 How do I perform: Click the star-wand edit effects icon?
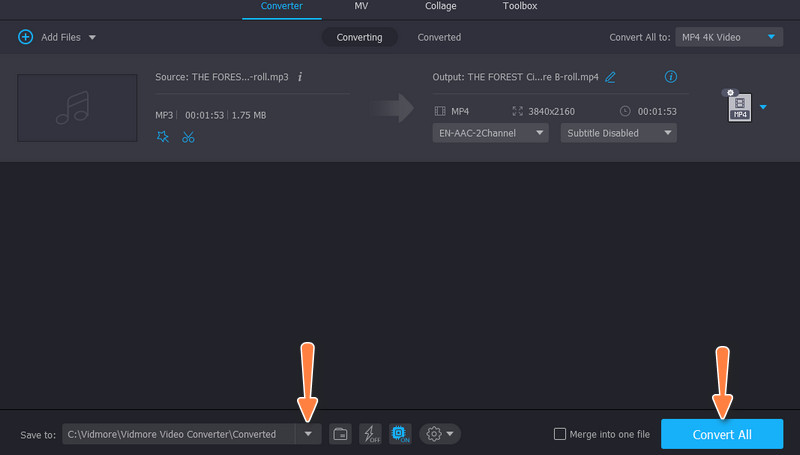pyautogui.click(x=163, y=137)
